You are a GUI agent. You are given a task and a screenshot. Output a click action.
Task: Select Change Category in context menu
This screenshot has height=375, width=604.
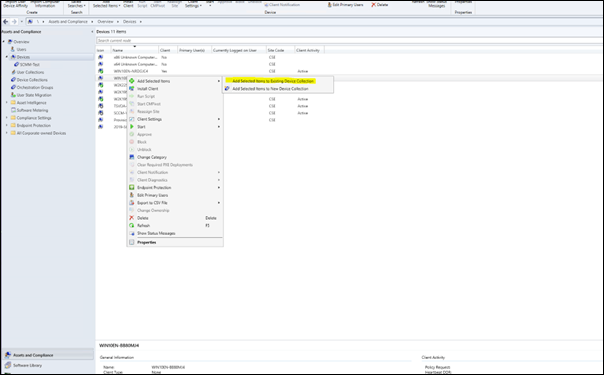coord(175,157)
